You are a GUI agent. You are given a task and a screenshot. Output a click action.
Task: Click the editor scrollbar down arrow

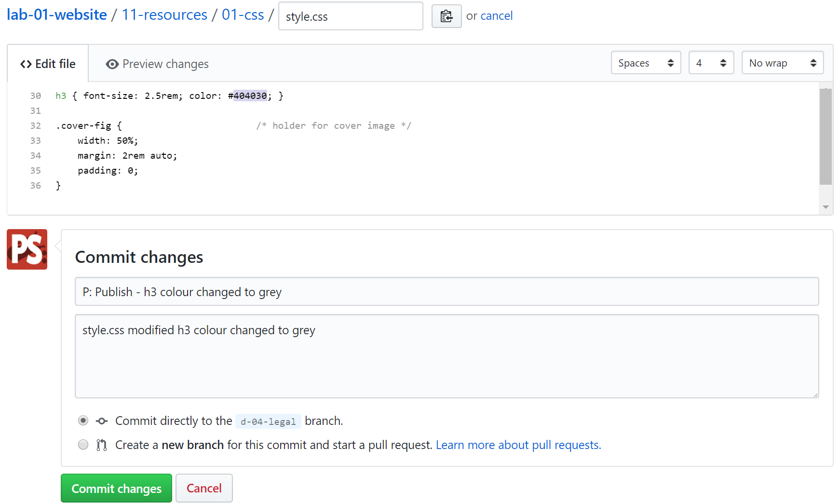coord(826,207)
